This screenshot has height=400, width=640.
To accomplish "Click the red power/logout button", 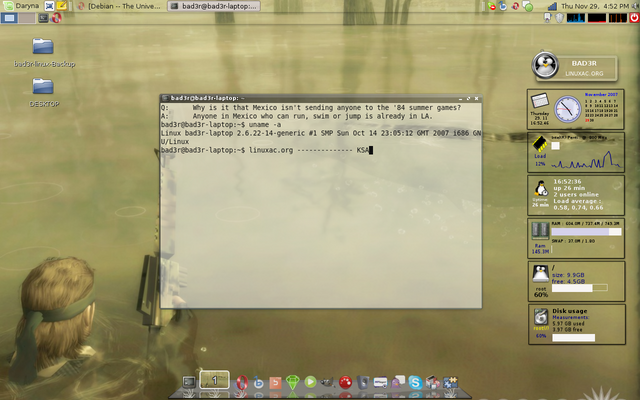I will point(634,18).
